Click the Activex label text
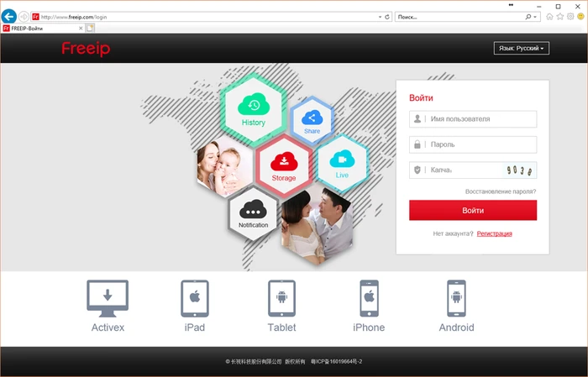Viewport: 588px width, 377px height. point(108,327)
